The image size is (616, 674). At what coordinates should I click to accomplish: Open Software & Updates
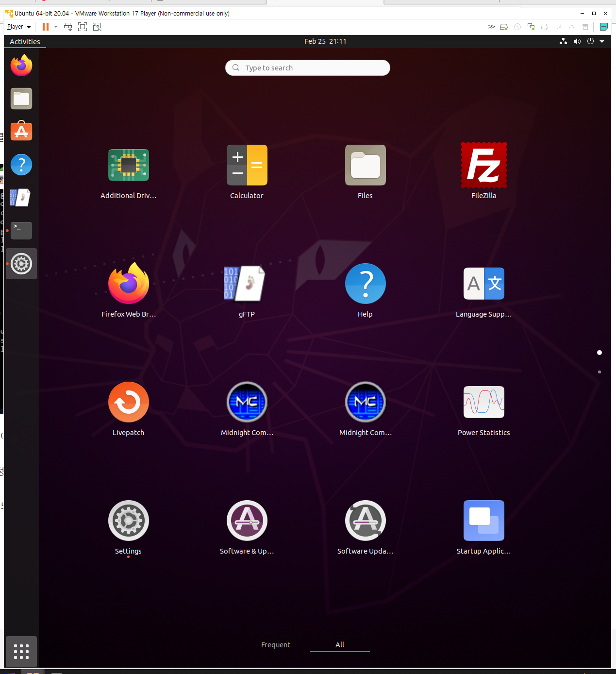pos(247,521)
